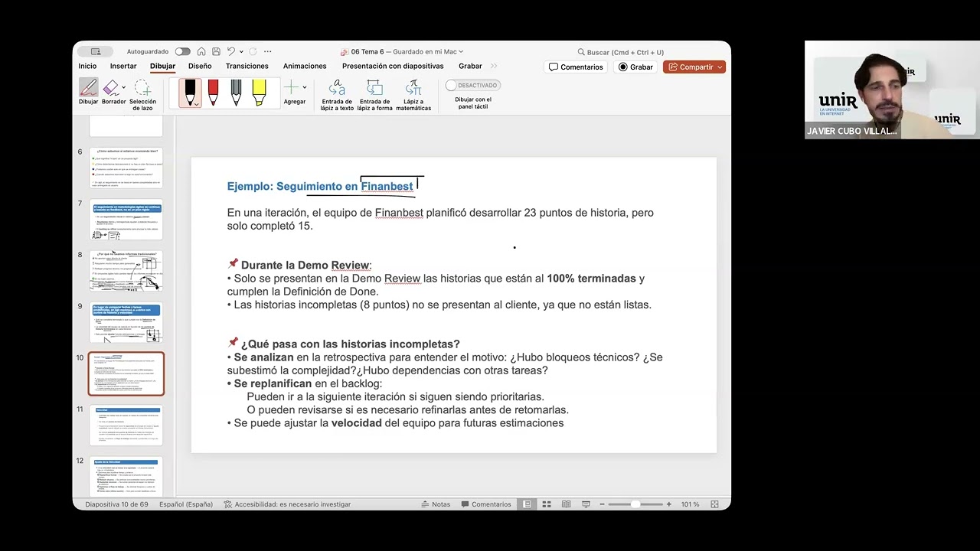
Task: Open the Transiciones tab
Action: click(247, 67)
